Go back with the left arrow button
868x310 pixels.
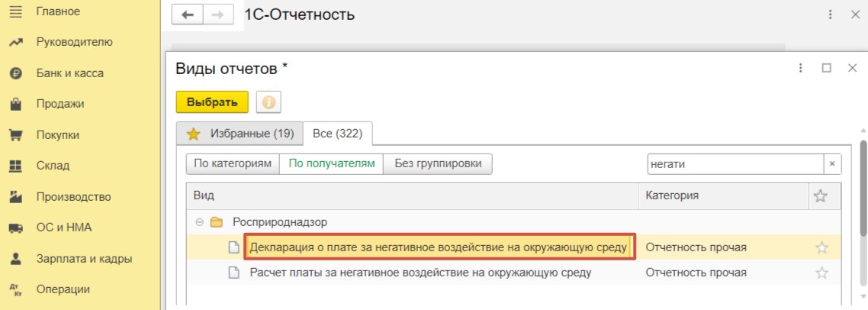pos(188,15)
